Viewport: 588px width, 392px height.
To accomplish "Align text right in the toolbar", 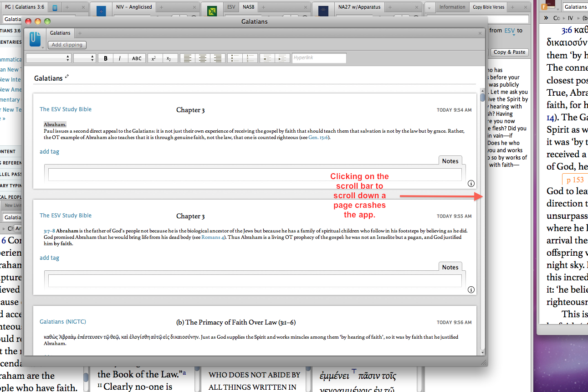I will (x=218, y=58).
